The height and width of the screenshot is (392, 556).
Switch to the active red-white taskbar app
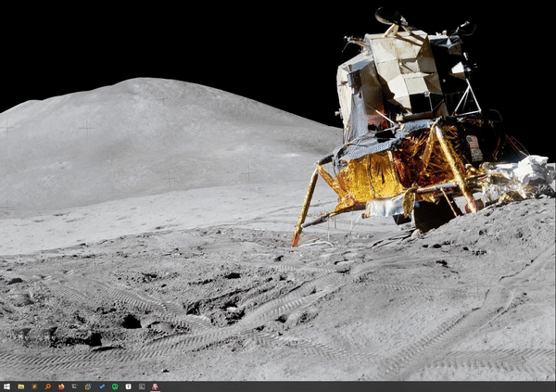[x=155, y=386]
